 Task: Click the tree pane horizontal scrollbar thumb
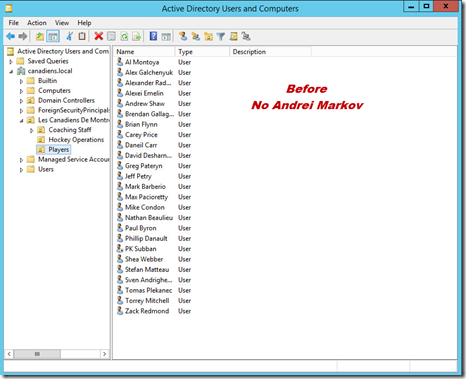37,354
